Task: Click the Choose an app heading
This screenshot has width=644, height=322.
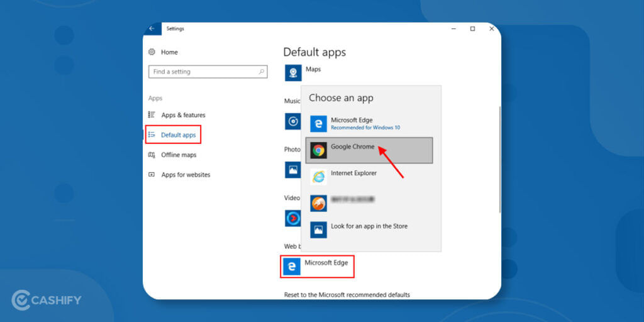Action: click(341, 97)
